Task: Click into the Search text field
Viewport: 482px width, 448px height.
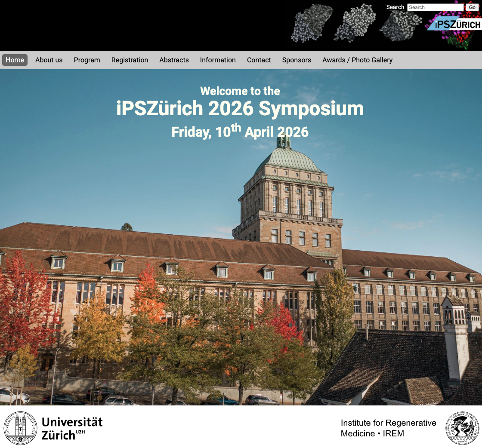Action: click(x=435, y=7)
